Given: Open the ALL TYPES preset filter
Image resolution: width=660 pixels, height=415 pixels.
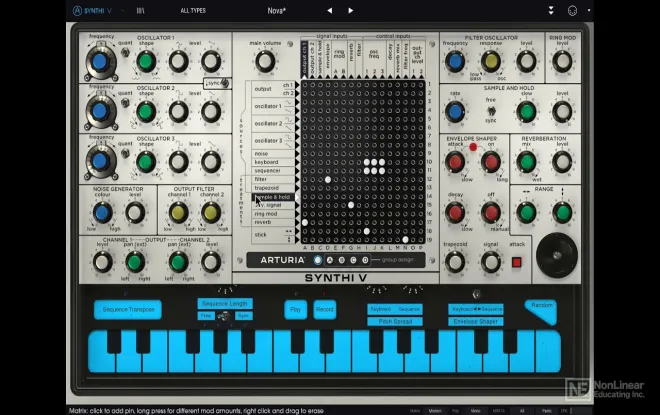Looking at the screenshot, I should pyautogui.click(x=193, y=11).
